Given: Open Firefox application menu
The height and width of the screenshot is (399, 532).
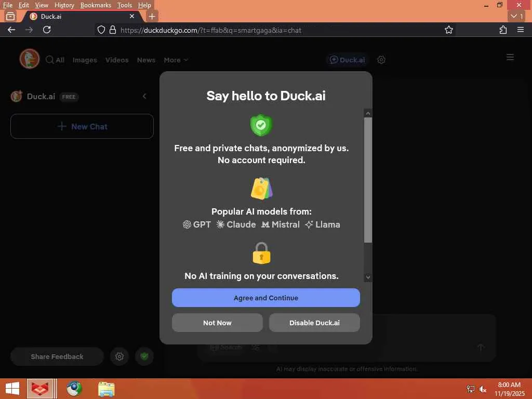Looking at the screenshot, I should 521,30.
